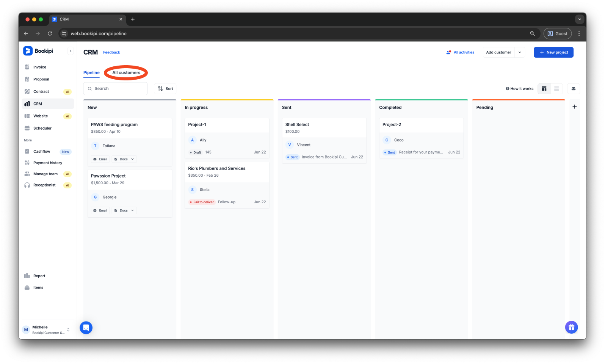The image size is (605, 364).
Task: Click Tatiana's avatar on PAWS card
Action: (95, 146)
